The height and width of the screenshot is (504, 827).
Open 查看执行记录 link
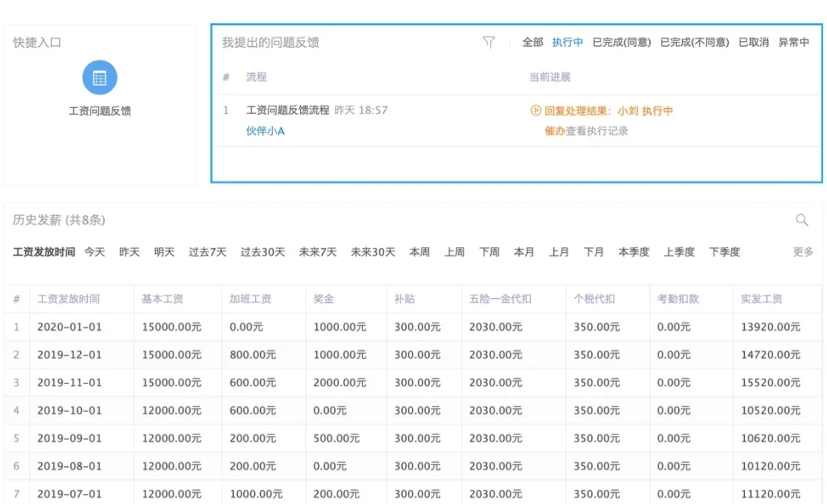(x=597, y=131)
